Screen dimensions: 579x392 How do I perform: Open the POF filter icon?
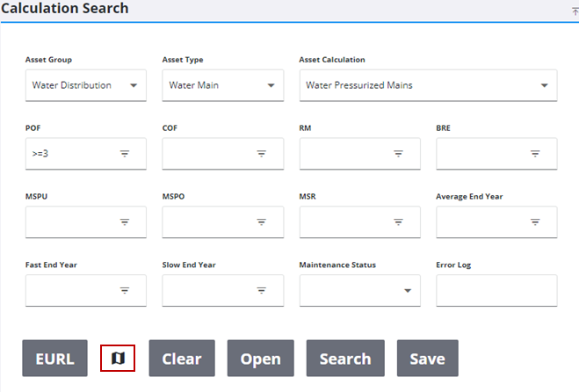point(125,154)
